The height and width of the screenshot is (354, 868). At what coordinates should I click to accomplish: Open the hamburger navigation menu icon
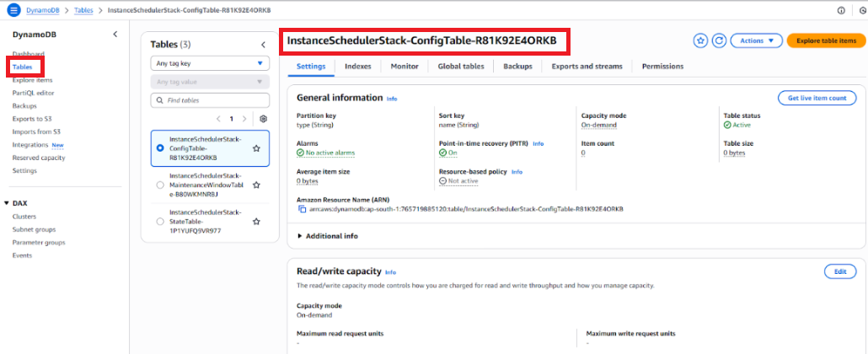[x=13, y=10]
